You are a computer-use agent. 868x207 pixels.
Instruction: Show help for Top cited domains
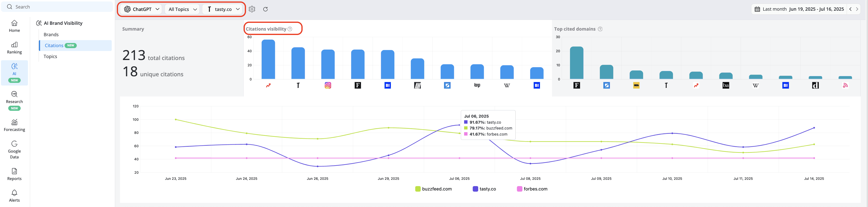coord(600,29)
